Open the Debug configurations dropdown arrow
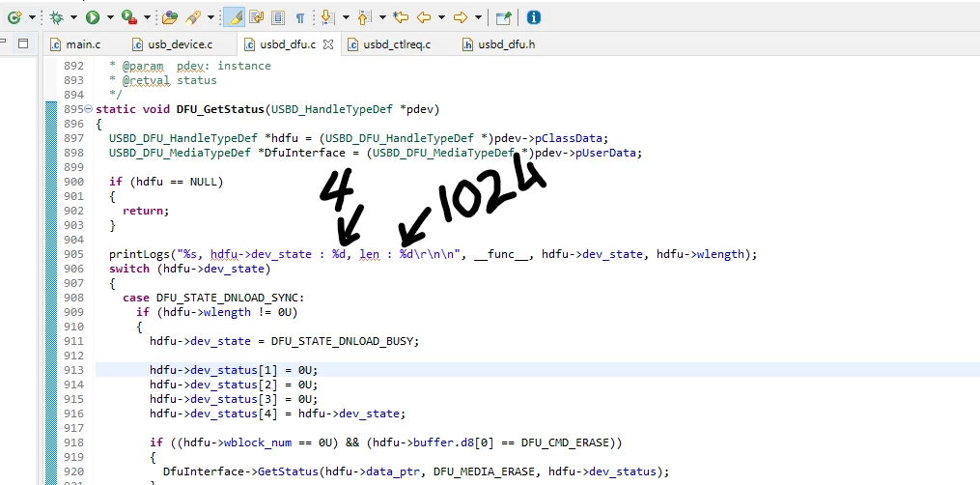980x485 pixels. [73, 17]
